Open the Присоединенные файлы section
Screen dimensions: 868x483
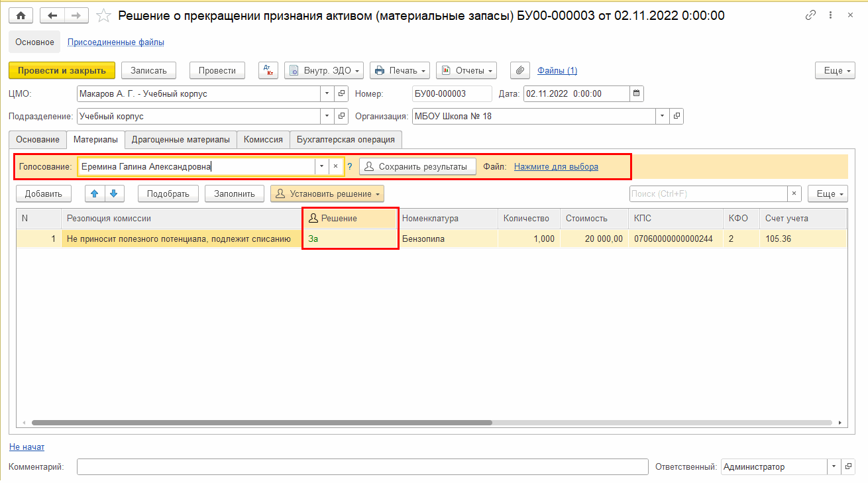[x=116, y=42]
